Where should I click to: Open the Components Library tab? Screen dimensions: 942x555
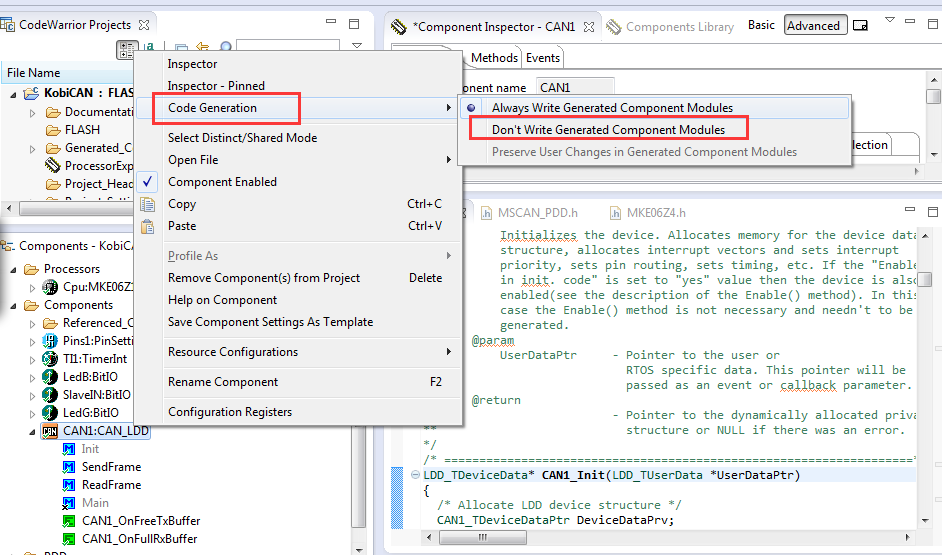tap(670, 27)
